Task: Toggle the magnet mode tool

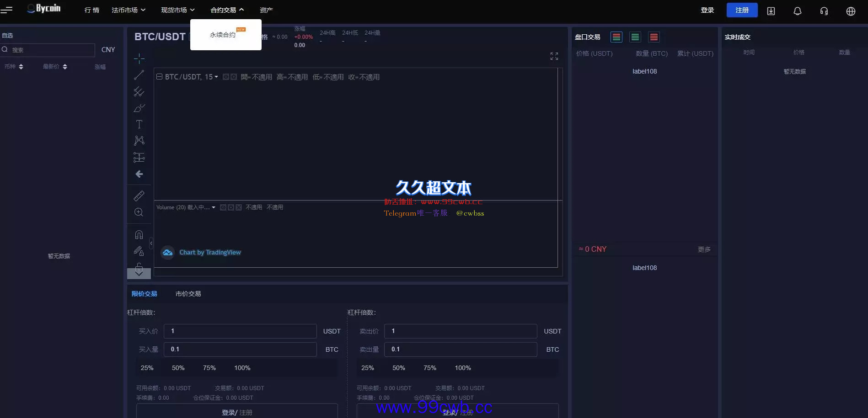Action: click(x=139, y=235)
